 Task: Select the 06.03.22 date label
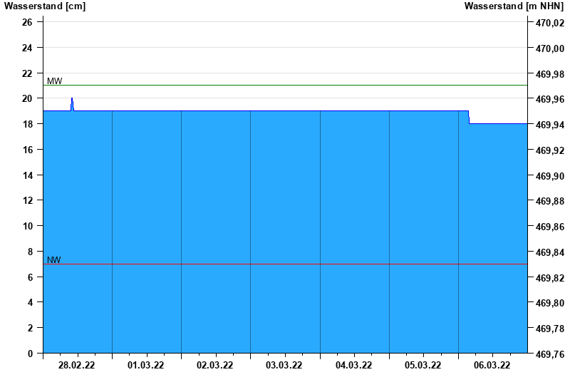tap(492, 365)
